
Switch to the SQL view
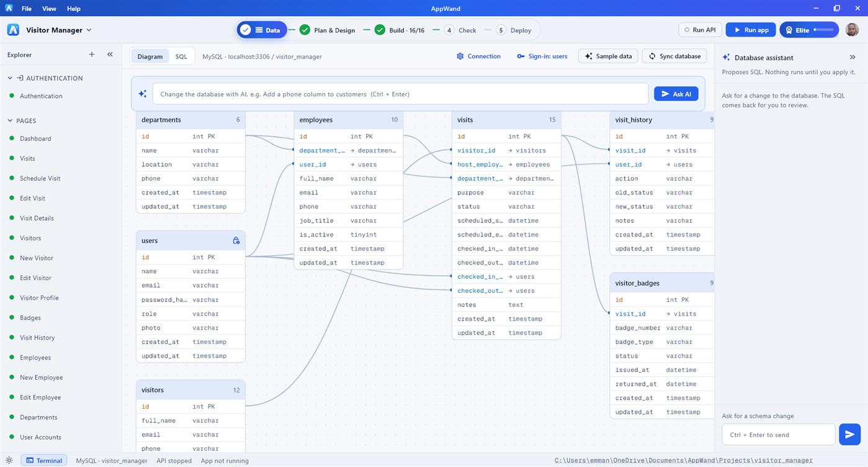tap(181, 57)
